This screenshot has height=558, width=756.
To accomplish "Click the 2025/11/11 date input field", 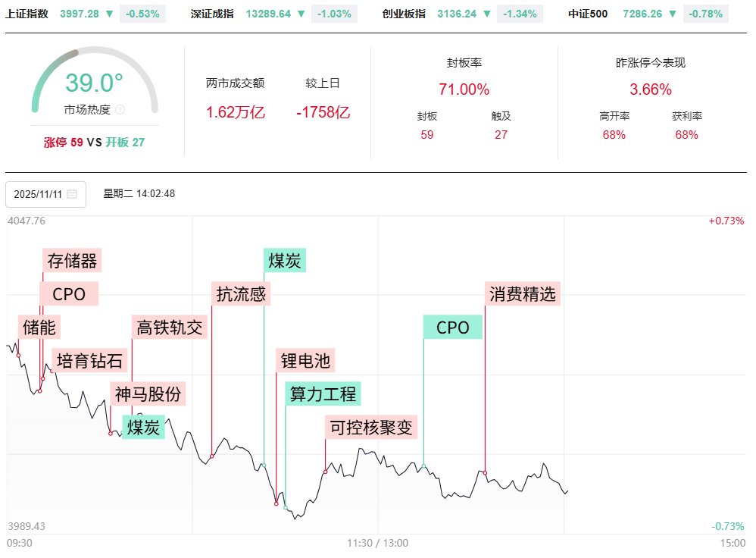I will [39, 194].
